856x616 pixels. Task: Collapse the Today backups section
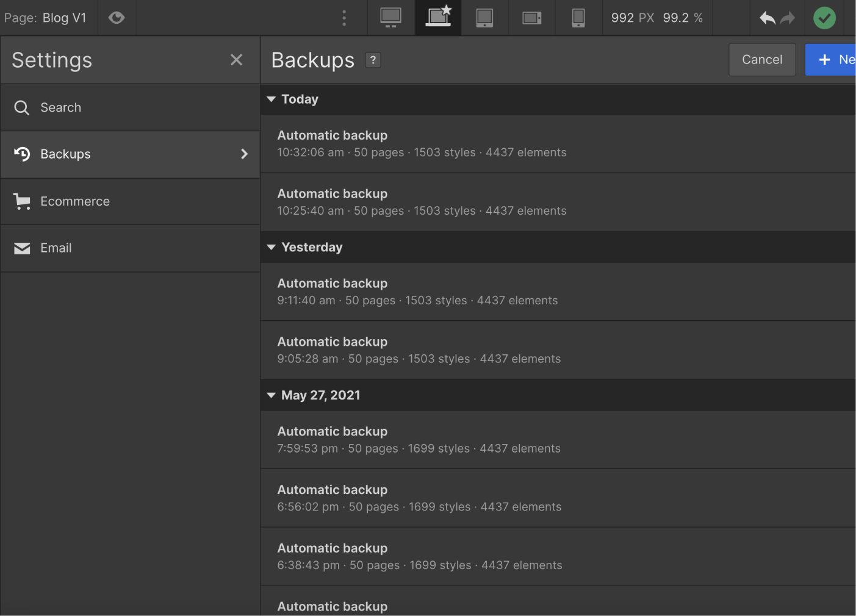(272, 99)
